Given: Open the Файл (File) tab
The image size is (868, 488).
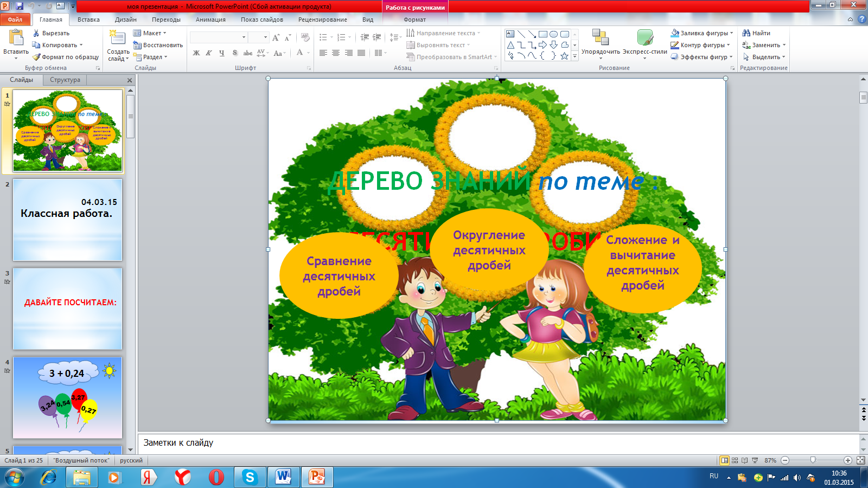Looking at the screenshot, I should point(15,20).
